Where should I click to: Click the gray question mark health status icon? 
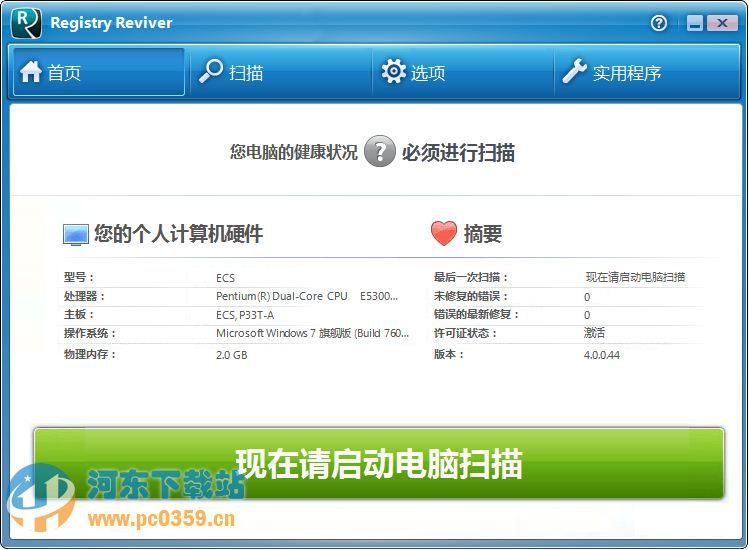[x=380, y=151]
